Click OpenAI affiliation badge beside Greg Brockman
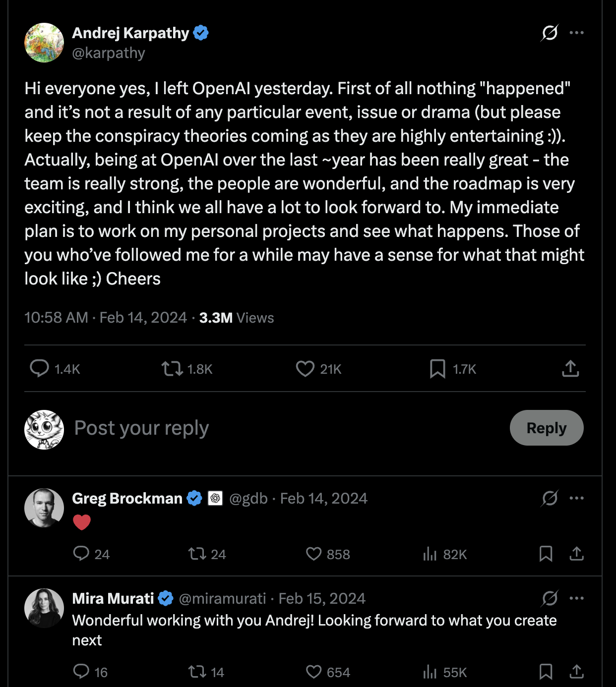Screen dimensions: 616x687 pos(215,498)
